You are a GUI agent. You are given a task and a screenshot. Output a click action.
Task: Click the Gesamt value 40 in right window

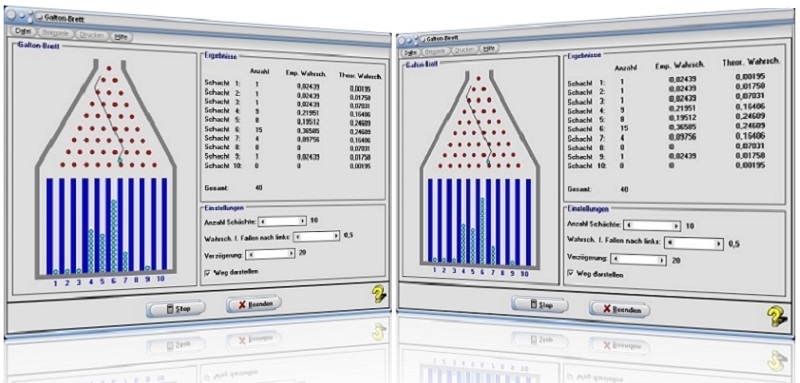pos(623,190)
